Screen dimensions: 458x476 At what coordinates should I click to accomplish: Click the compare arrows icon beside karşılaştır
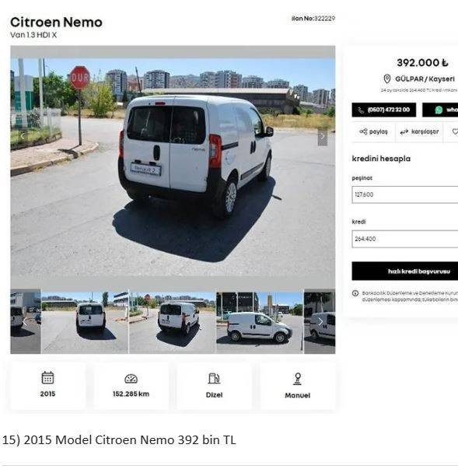tap(404, 131)
